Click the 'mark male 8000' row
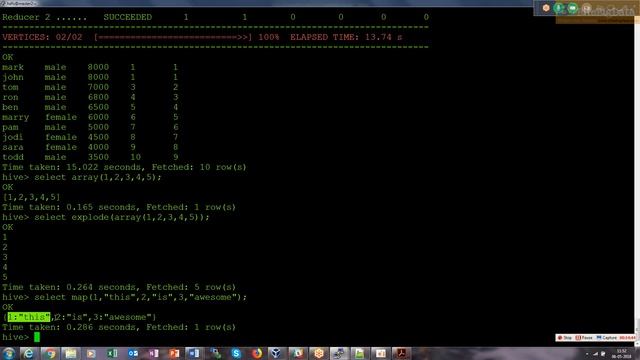640x360 pixels. [90, 67]
